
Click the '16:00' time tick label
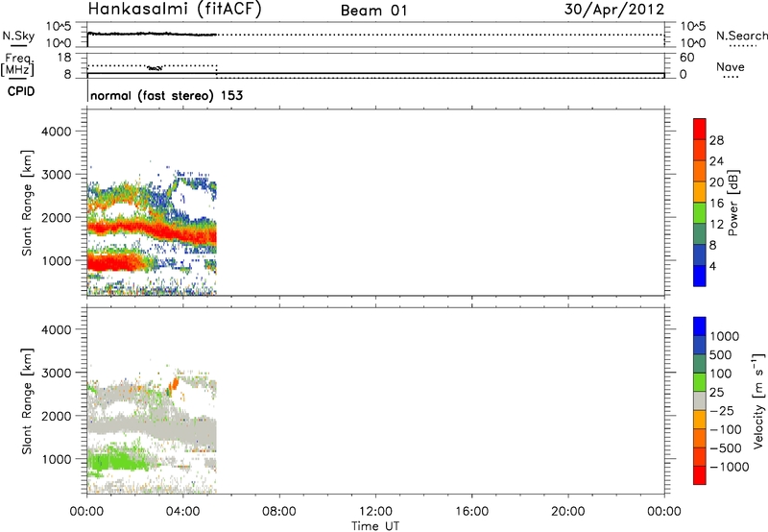point(471,512)
